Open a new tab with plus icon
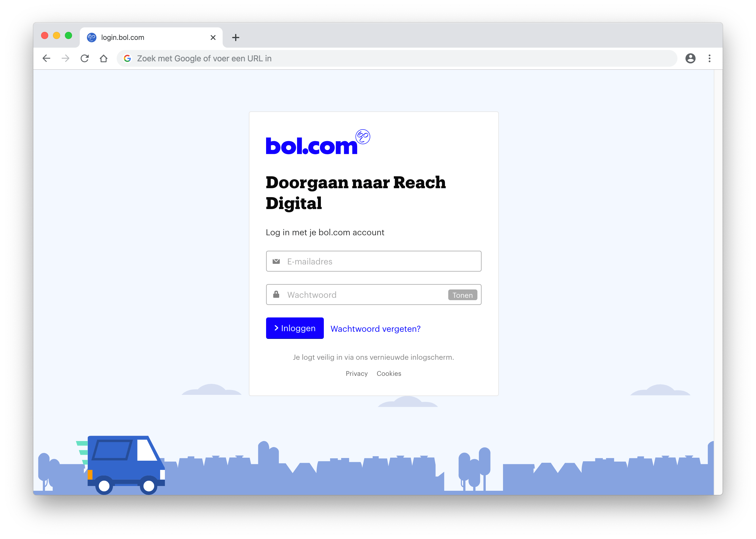This screenshot has height=539, width=756. [x=235, y=38]
